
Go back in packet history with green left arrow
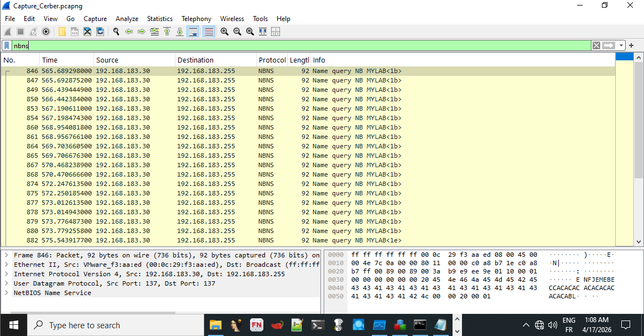(129, 32)
